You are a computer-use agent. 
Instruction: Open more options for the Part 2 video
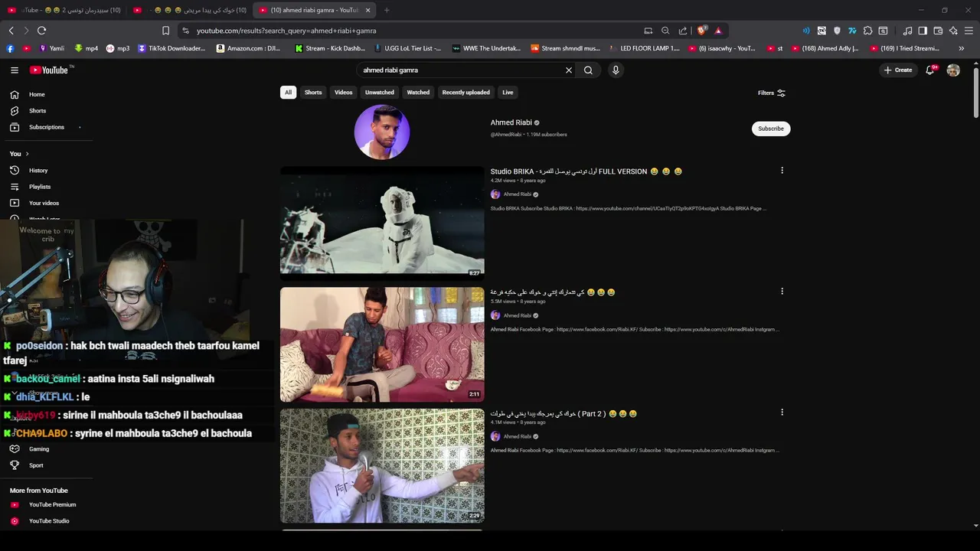(x=782, y=412)
